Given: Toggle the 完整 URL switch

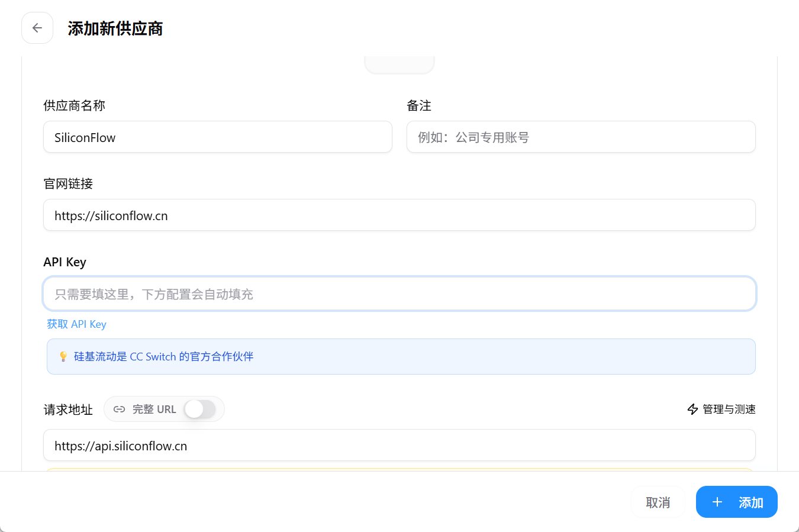Looking at the screenshot, I should (x=200, y=409).
